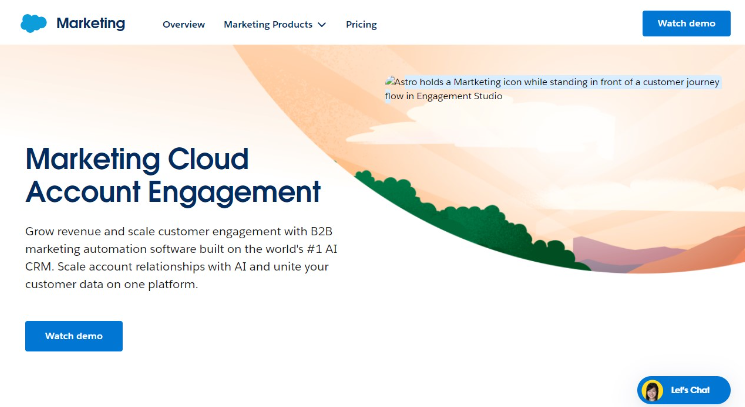Expand the Marketing Products chevron
This screenshot has width=745, height=407.
tap(322, 25)
